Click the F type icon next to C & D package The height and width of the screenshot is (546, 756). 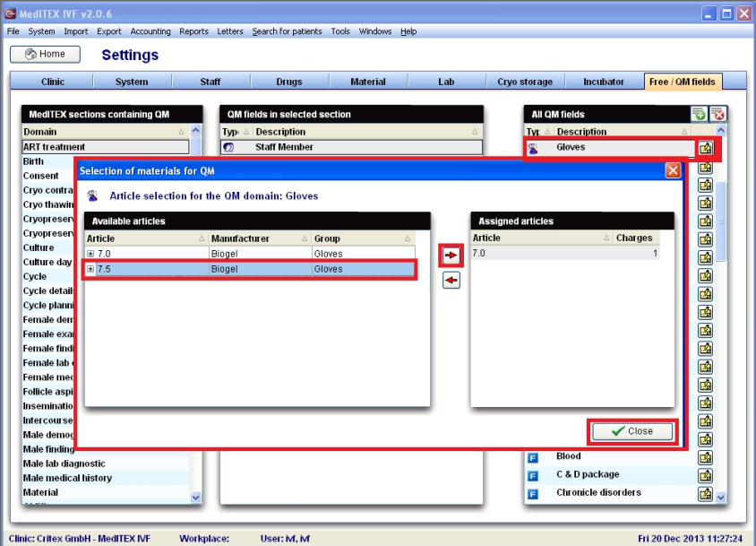533,475
